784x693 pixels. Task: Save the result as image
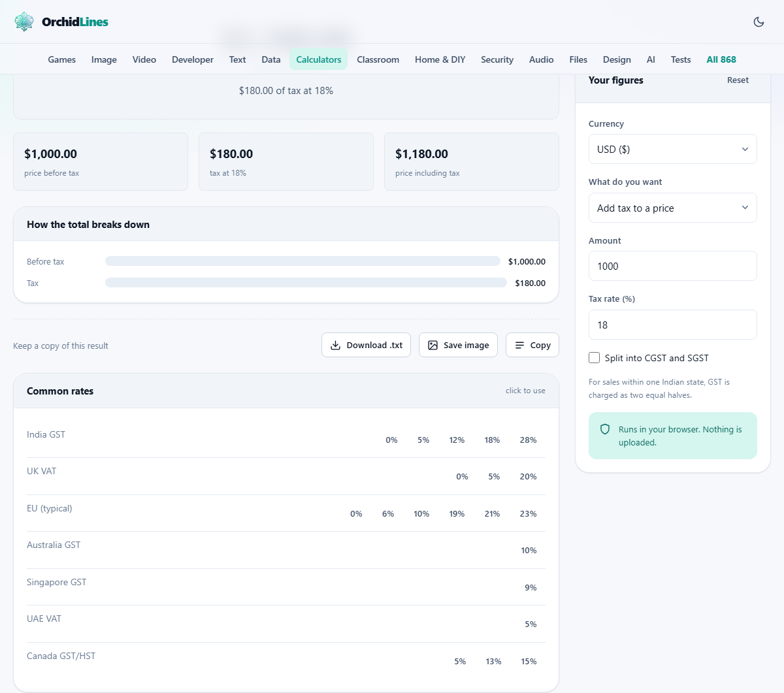[458, 345]
